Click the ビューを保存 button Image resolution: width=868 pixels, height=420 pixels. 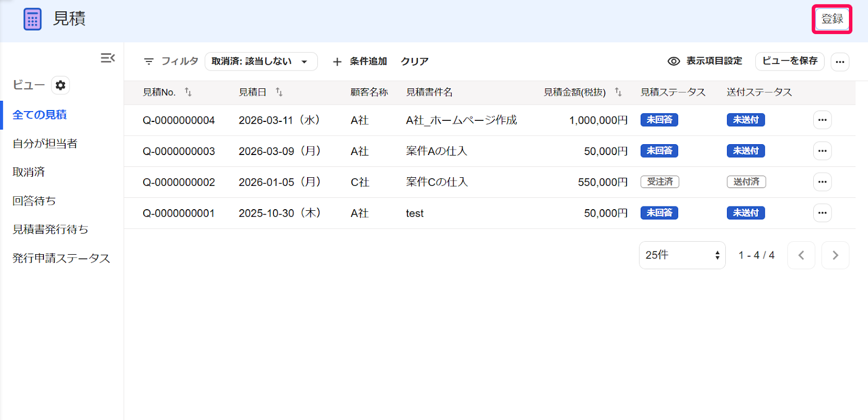[790, 61]
